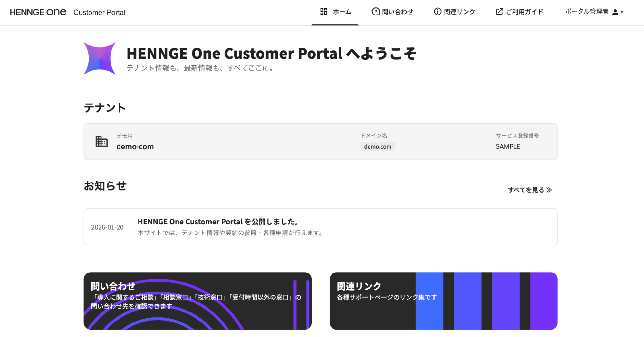Open the ご利用ガイド navigation item

(x=520, y=12)
